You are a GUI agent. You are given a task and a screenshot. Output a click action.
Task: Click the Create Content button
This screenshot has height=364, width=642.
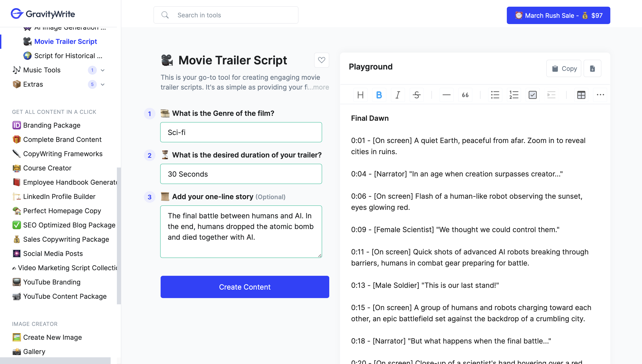pyautogui.click(x=244, y=287)
